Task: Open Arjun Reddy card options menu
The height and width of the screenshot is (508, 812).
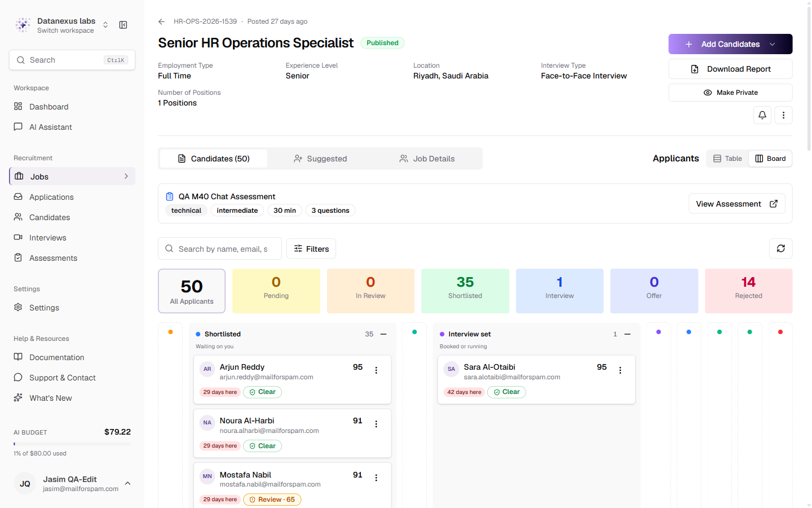Action: tap(376, 370)
